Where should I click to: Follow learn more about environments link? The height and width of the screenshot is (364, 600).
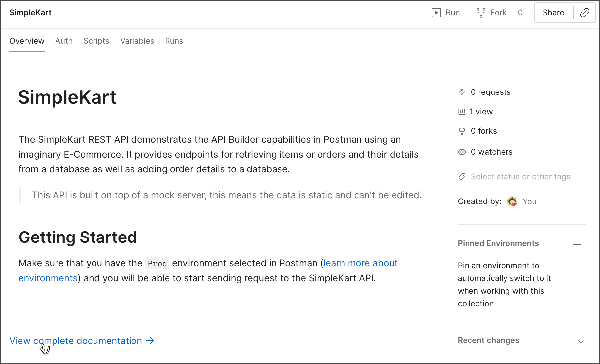(x=360, y=263)
